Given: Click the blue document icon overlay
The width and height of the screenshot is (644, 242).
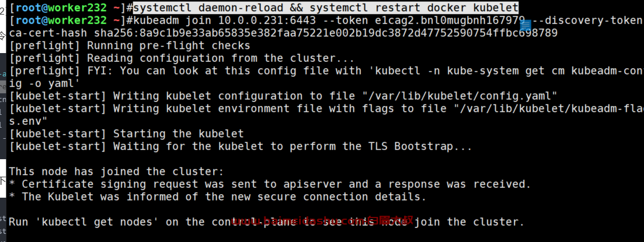Looking at the screenshot, I should coord(525,26).
